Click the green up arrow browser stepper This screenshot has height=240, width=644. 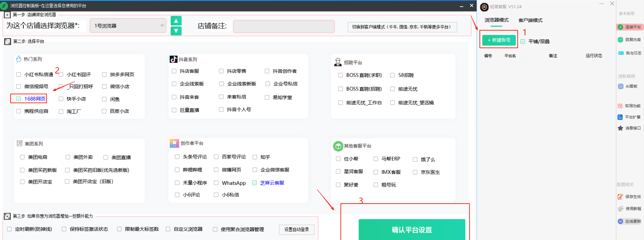[176, 21]
